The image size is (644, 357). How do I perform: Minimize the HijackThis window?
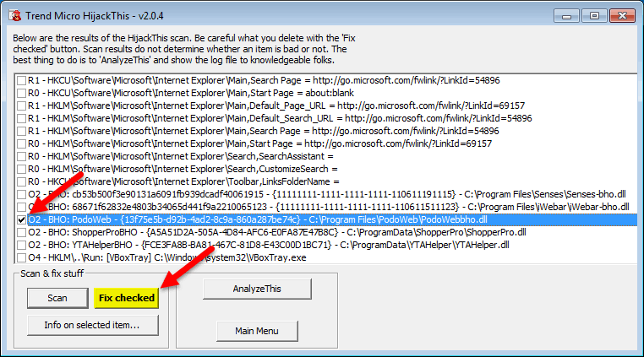(566, 16)
